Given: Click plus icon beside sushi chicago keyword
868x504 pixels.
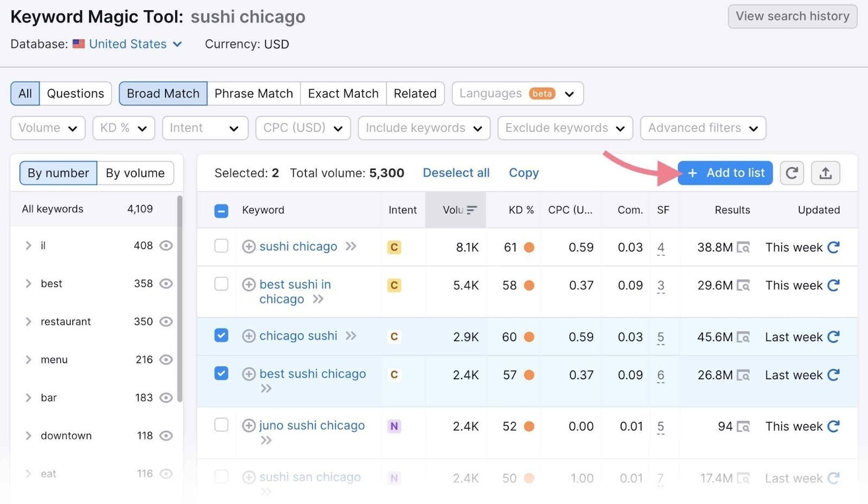Looking at the screenshot, I should click(248, 247).
